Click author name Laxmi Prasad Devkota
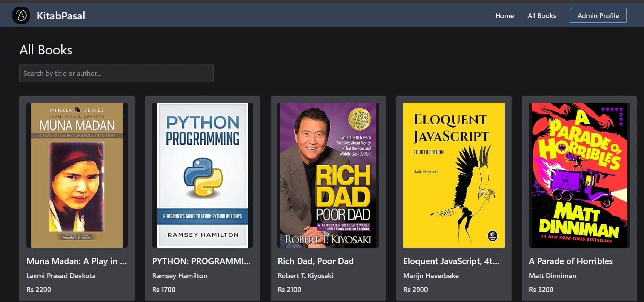The image size is (644, 302). [61, 276]
